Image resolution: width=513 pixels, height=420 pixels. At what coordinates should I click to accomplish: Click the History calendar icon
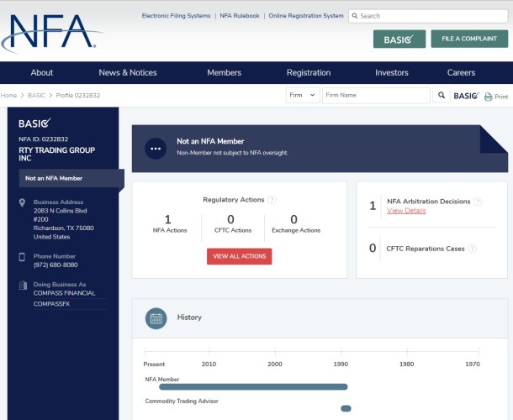[x=156, y=318]
